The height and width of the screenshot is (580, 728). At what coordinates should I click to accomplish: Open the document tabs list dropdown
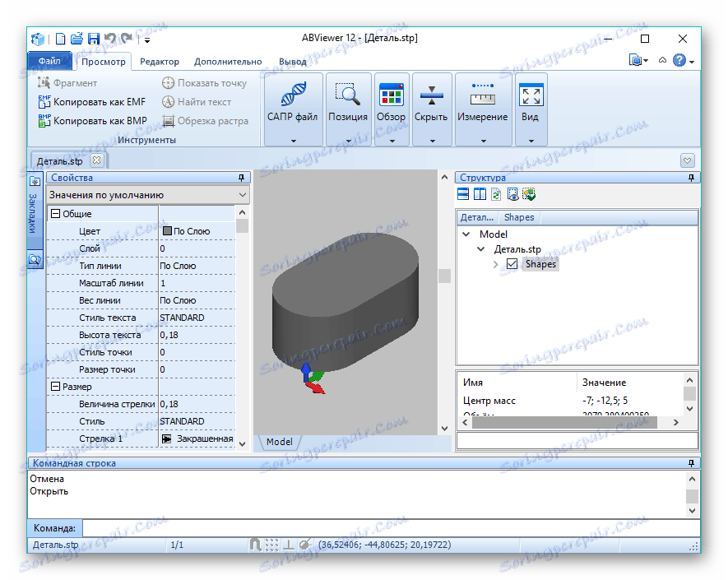click(687, 160)
